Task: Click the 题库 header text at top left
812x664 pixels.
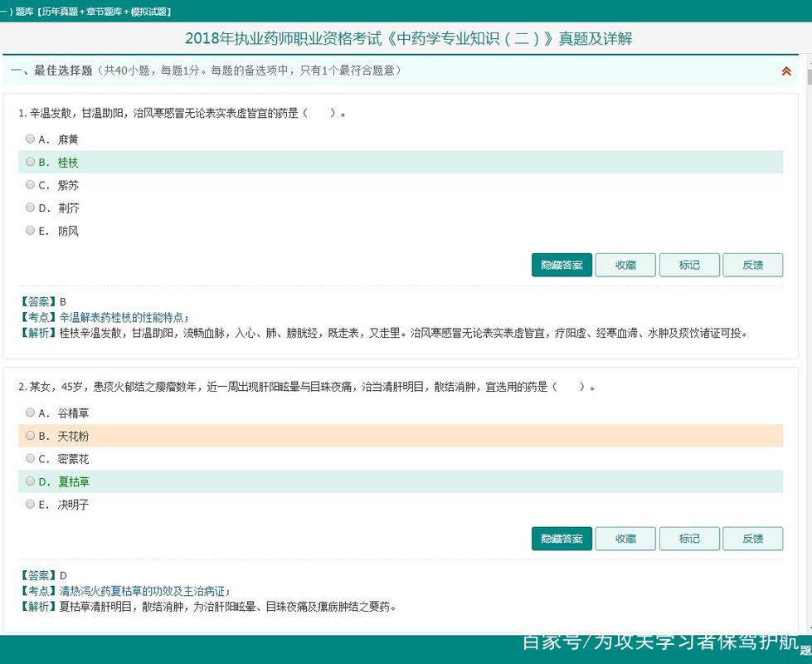Action: [x=85, y=12]
